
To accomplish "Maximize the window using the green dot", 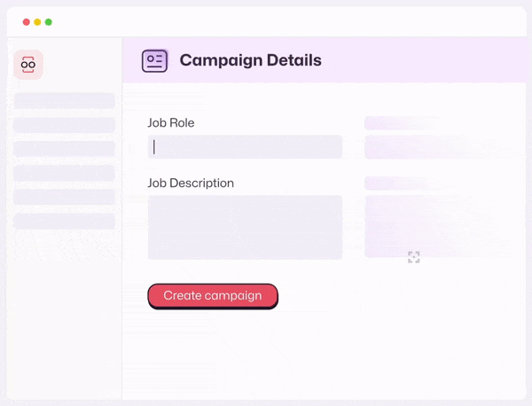I will pos(49,22).
